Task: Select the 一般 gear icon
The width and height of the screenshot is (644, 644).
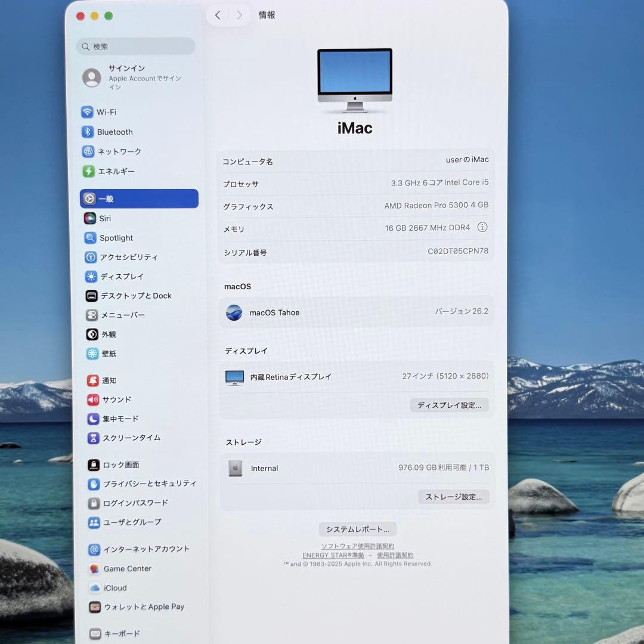Action: (x=89, y=199)
